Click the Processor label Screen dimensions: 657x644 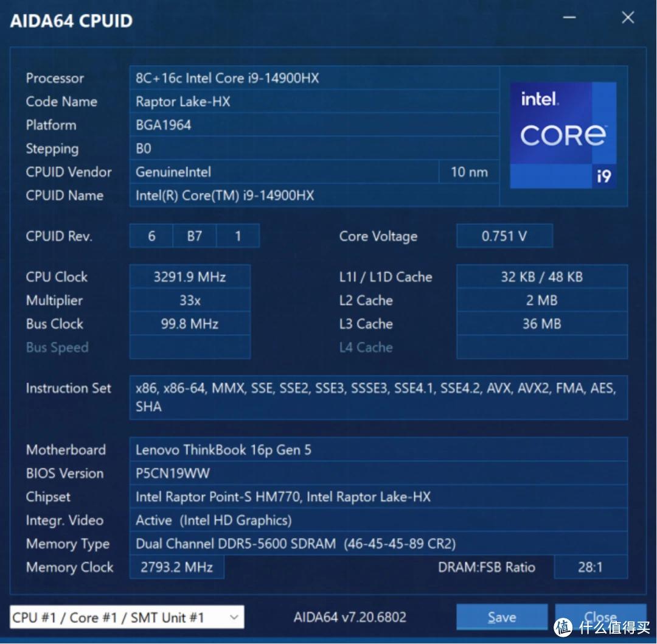55,78
